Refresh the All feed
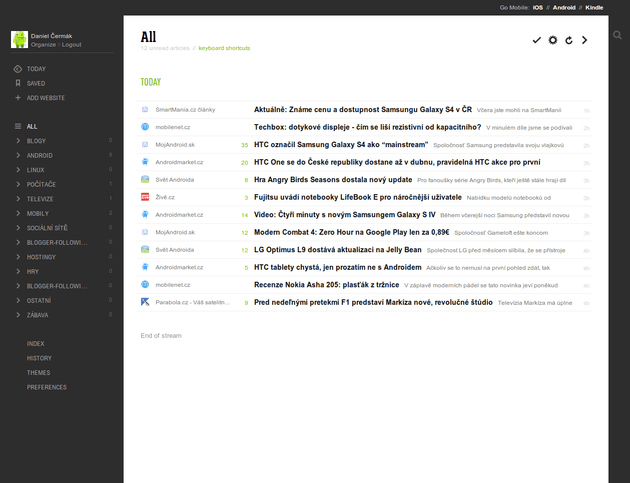 click(569, 40)
